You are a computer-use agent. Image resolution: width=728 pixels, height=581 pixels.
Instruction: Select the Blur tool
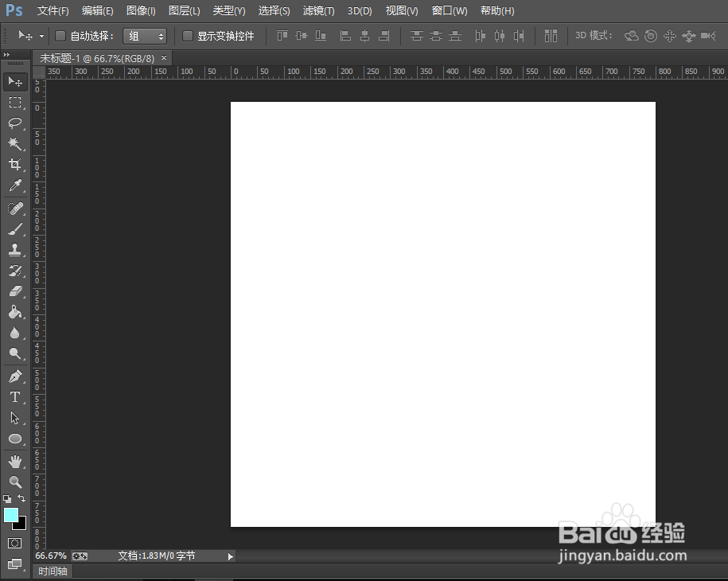pyautogui.click(x=15, y=333)
